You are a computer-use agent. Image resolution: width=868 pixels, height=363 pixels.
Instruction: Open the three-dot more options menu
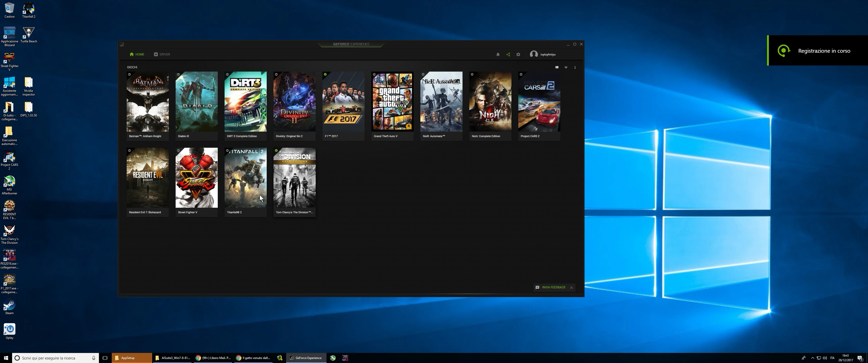[575, 67]
